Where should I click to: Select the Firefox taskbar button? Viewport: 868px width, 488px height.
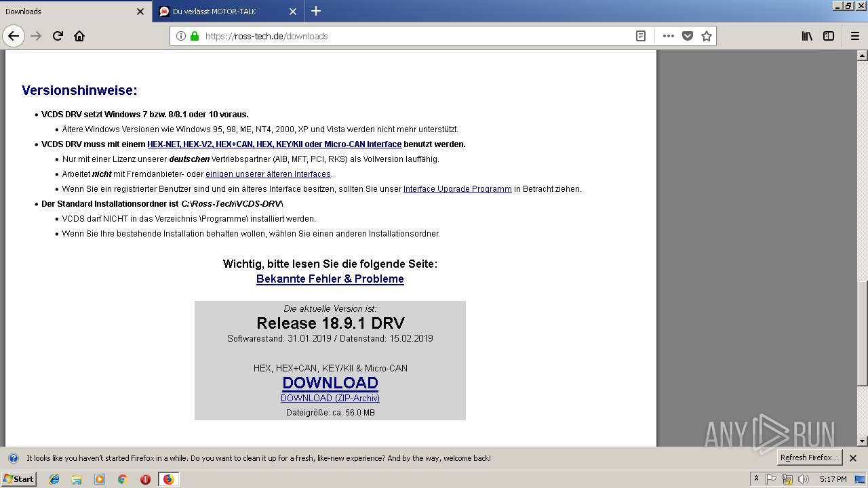coord(168,479)
